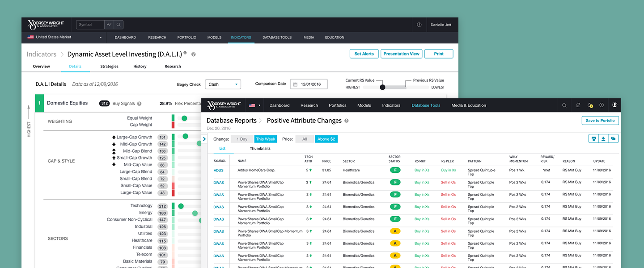644x268 pixels.
Task: Select the Above $2 price filter
Action: 326,139
